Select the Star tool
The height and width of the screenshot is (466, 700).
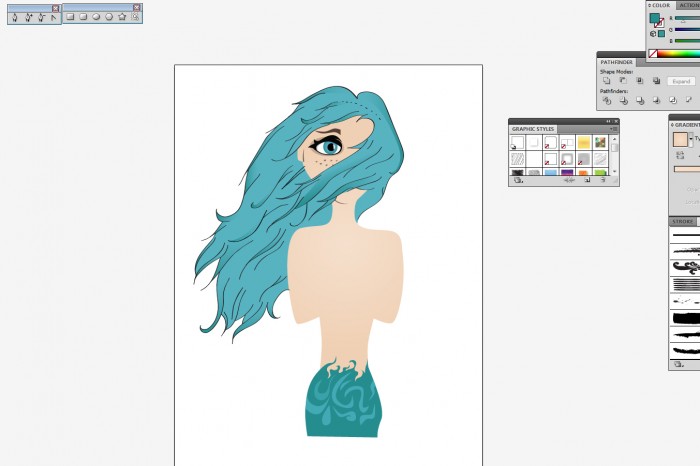(x=122, y=17)
